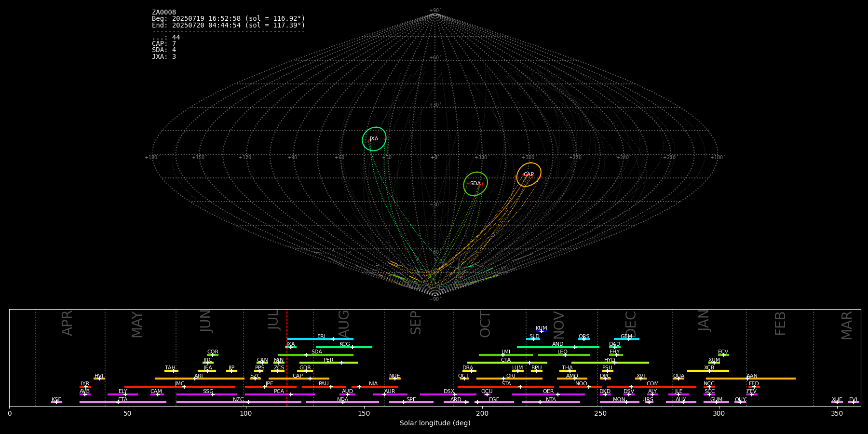Click the 200 tick on solar longitude axis
868x434 pixels.
click(482, 414)
